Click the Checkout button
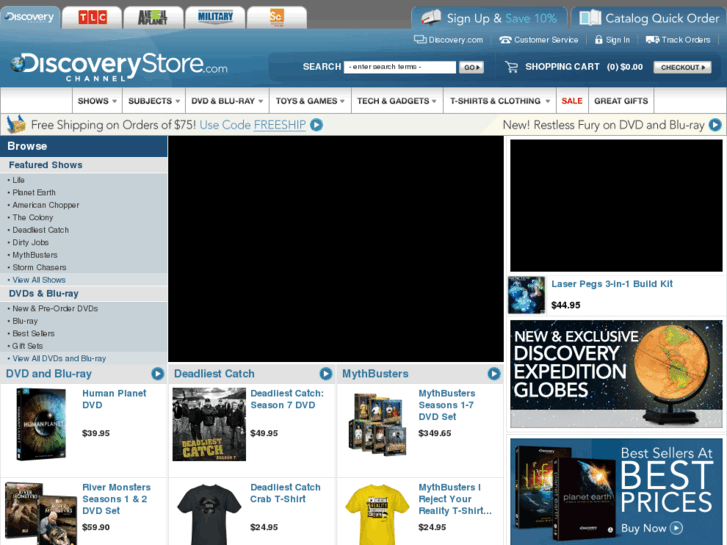The image size is (727, 545). [x=682, y=67]
